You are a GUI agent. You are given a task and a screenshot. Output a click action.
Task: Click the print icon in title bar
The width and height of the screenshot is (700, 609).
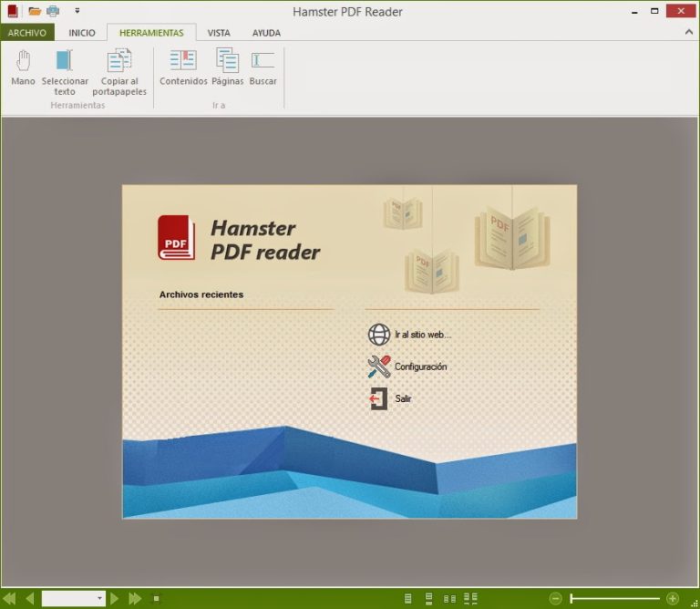coord(53,11)
